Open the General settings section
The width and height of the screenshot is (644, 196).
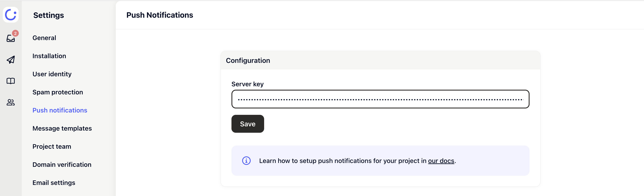coord(44,38)
